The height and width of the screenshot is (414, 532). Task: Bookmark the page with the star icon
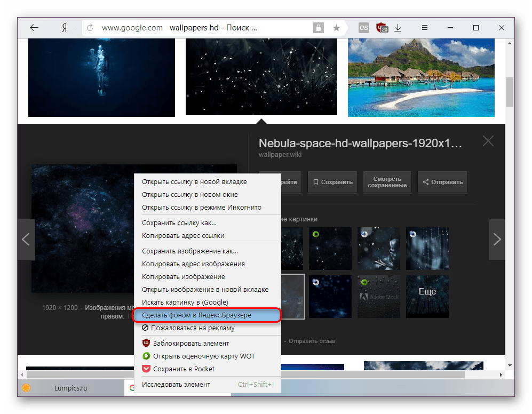(x=336, y=28)
